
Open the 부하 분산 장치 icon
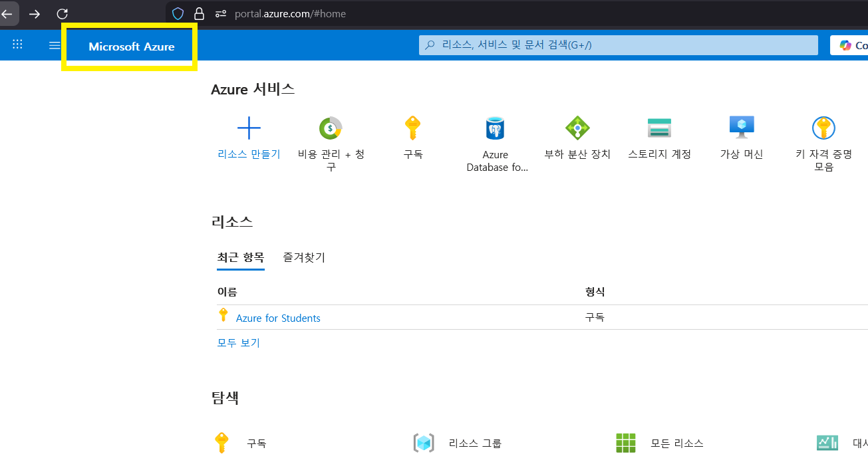click(577, 128)
